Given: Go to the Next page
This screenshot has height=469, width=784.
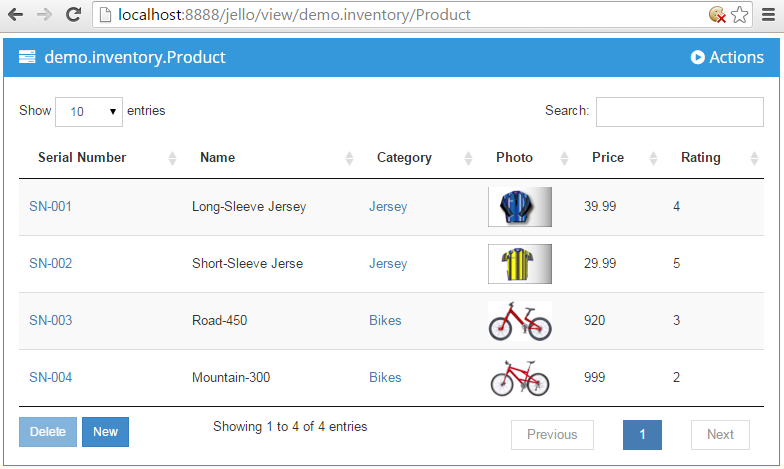Looking at the screenshot, I should pyautogui.click(x=720, y=435).
